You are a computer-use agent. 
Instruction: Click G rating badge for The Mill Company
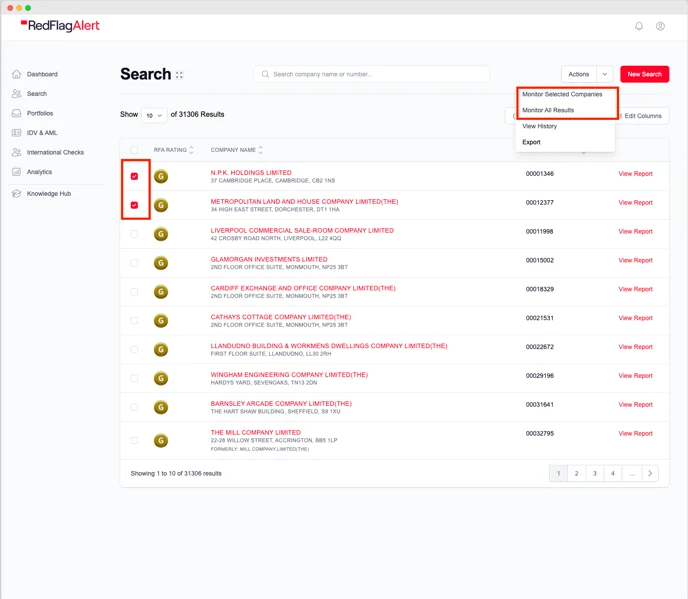click(161, 441)
